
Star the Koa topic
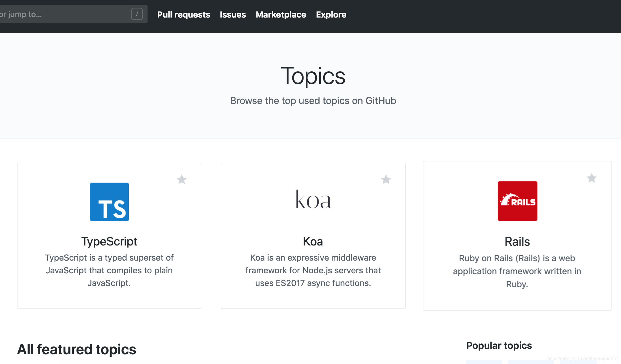(x=386, y=180)
